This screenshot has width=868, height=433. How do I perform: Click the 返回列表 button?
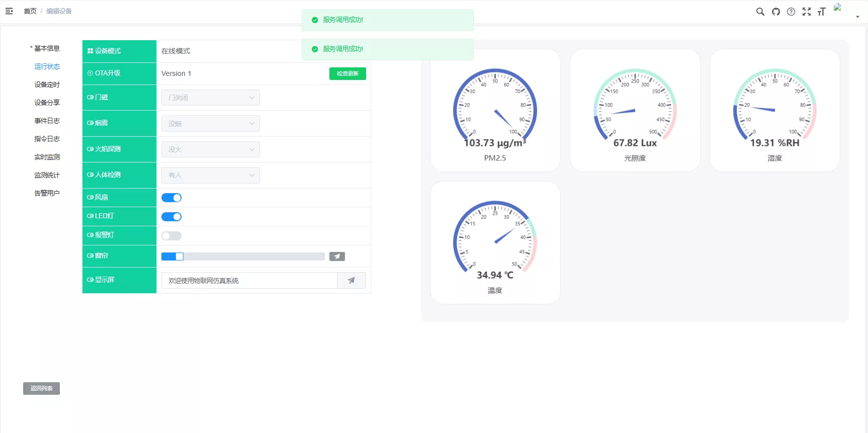[x=41, y=388]
